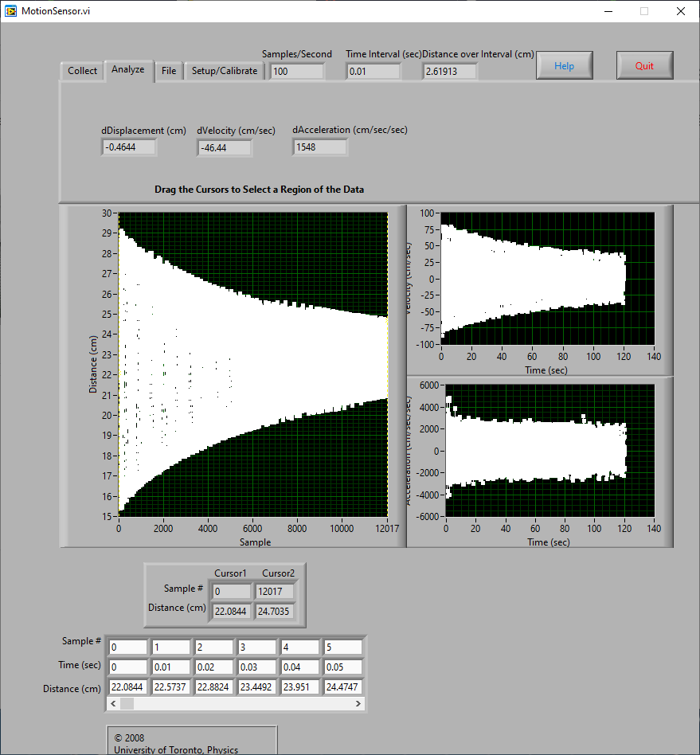Click the table scrollbar right arrow
700x755 pixels.
[x=358, y=703]
